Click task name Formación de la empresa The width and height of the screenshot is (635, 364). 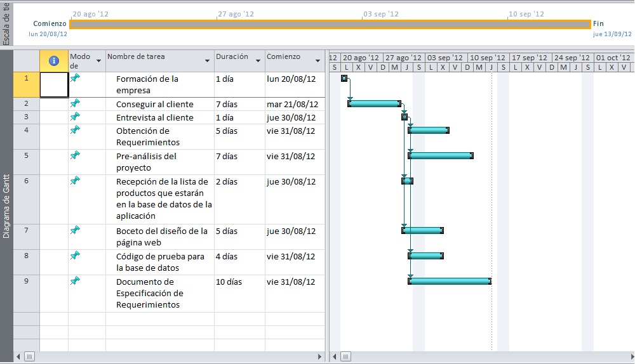pos(147,84)
